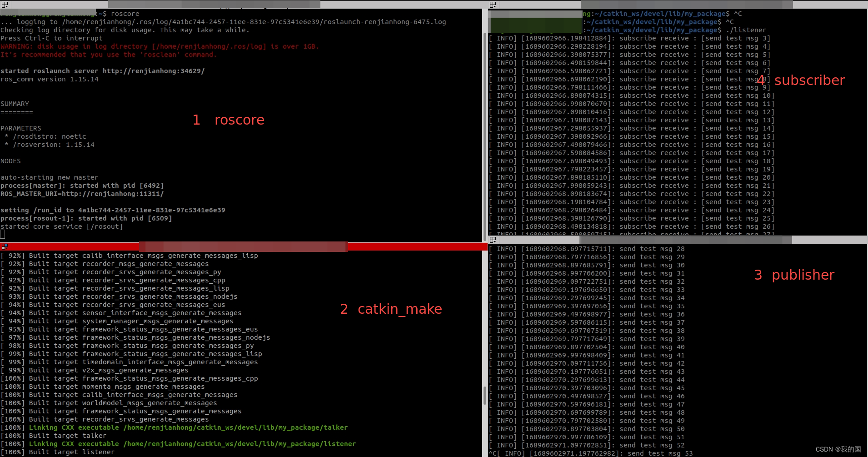Click the '/rosversion: 1.15.14' parameter line
The width and height of the screenshot is (868, 457).
[x=50, y=145]
